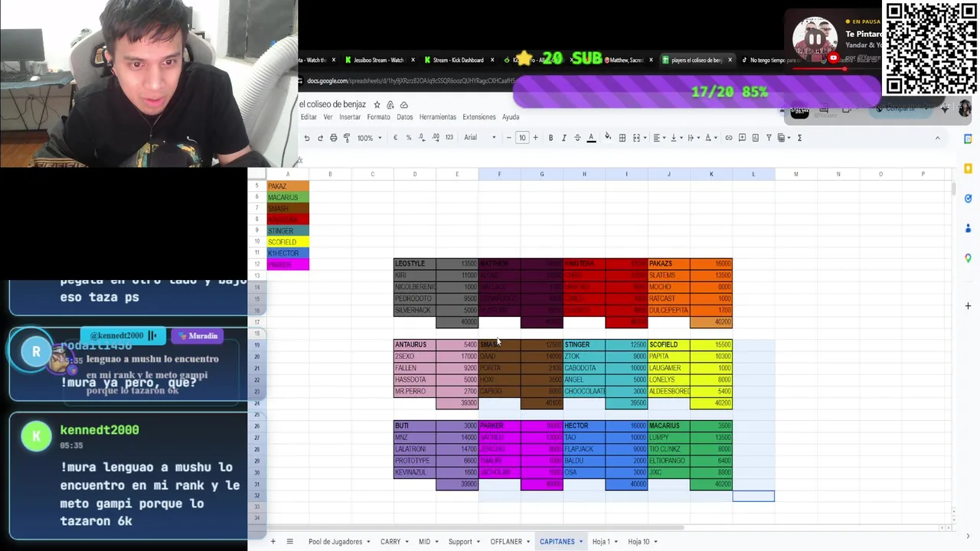This screenshot has width=980, height=551.
Task: Open the Datos menu
Action: tap(405, 117)
